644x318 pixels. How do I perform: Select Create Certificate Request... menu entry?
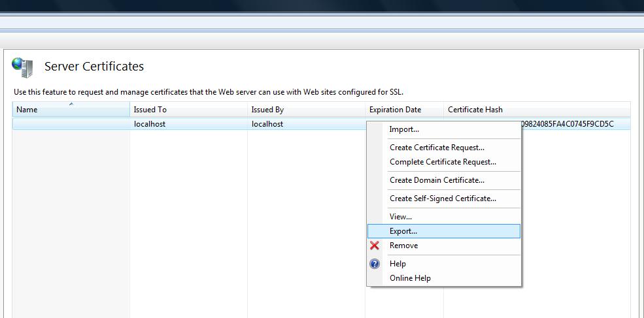point(437,148)
